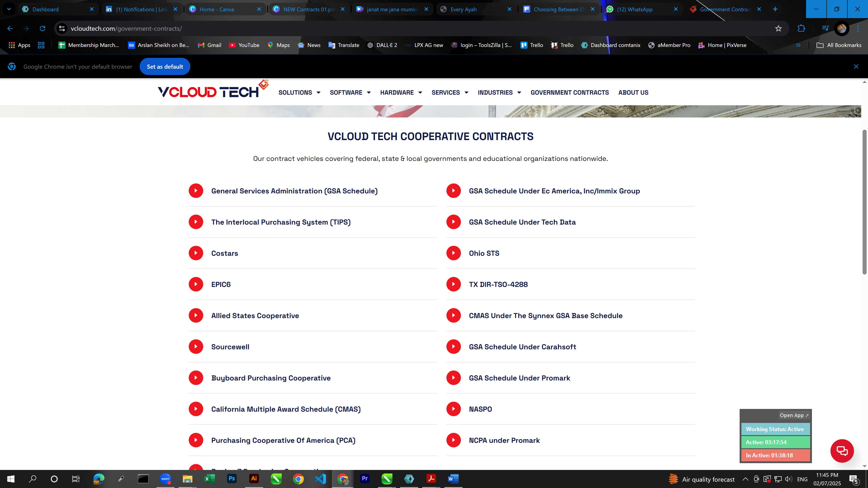Open Allied States Cooperative link
The height and width of the screenshot is (488, 868).
point(255,316)
